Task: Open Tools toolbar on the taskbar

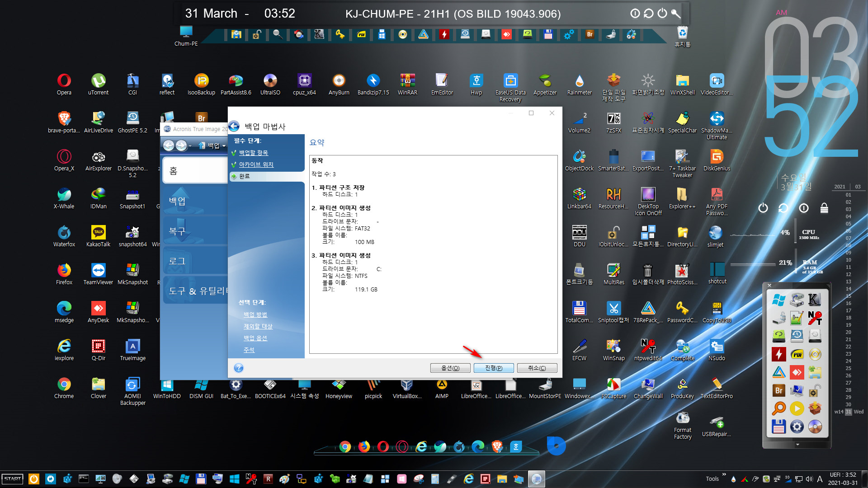Action: (x=712, y=479)
